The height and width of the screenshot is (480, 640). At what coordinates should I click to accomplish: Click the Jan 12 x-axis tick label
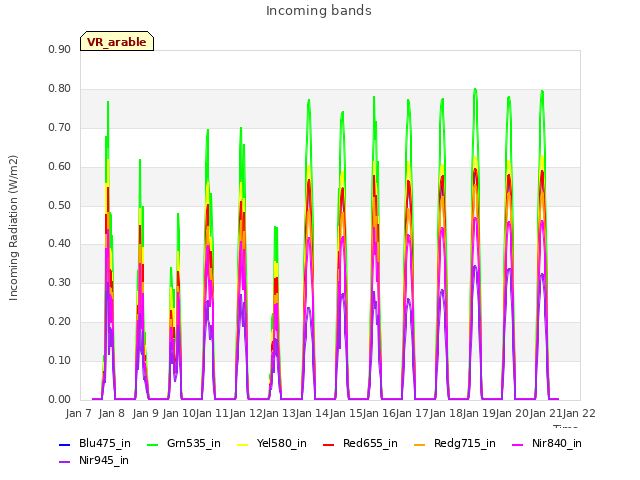pyautogui.click(x=246, y=413)
